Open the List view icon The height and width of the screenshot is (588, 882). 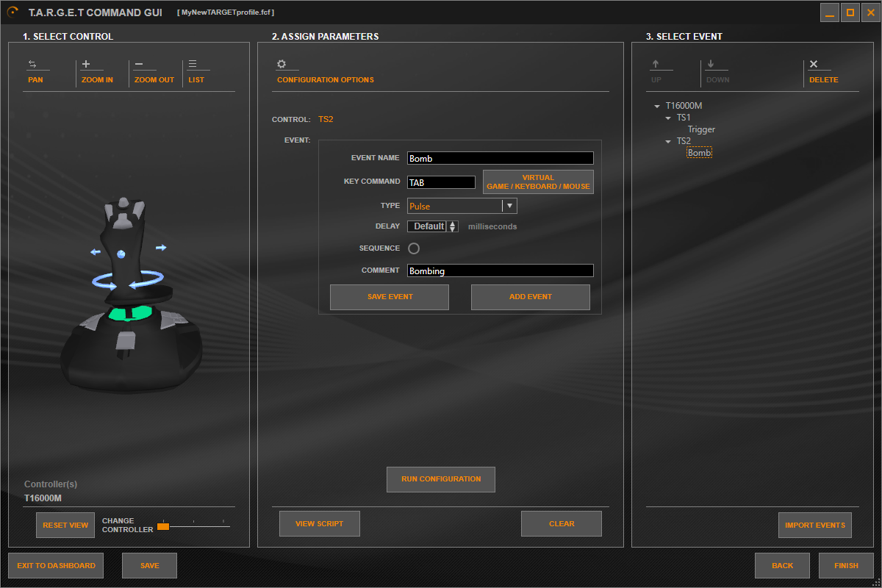coord(193,64)
